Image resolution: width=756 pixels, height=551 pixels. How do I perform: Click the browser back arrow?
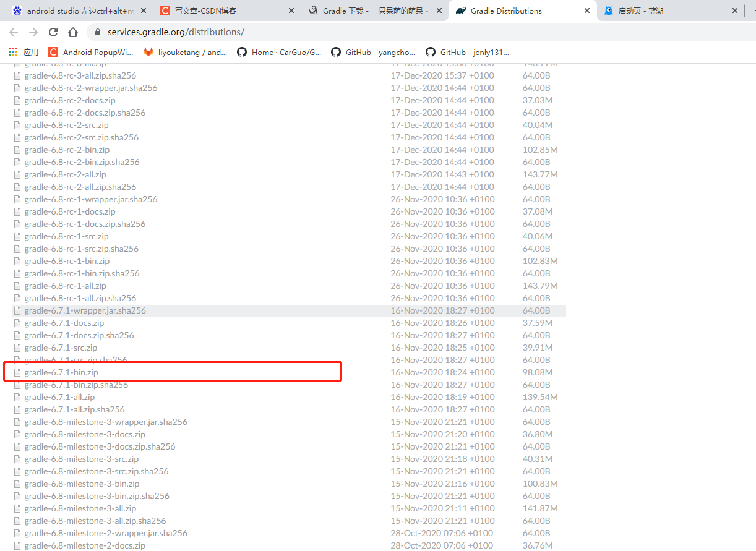(x=14, y=32)
